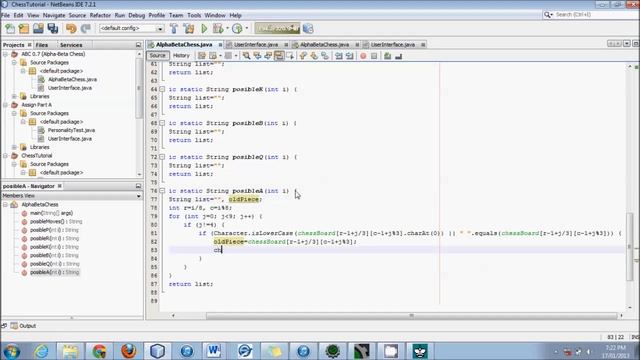Run the project with green arrow
The image size is (640, 360).
[x=204, y=29]
